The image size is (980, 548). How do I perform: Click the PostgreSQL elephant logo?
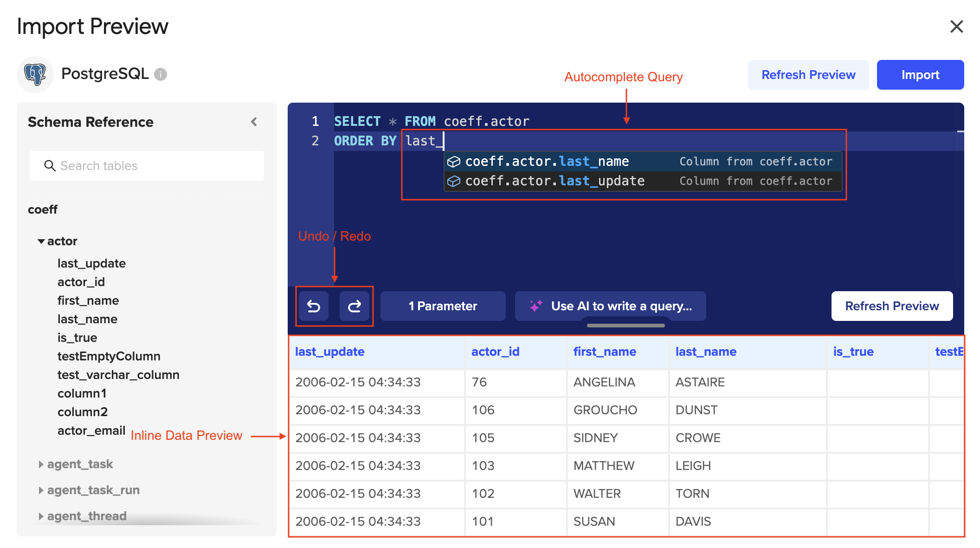pos(35,74)
